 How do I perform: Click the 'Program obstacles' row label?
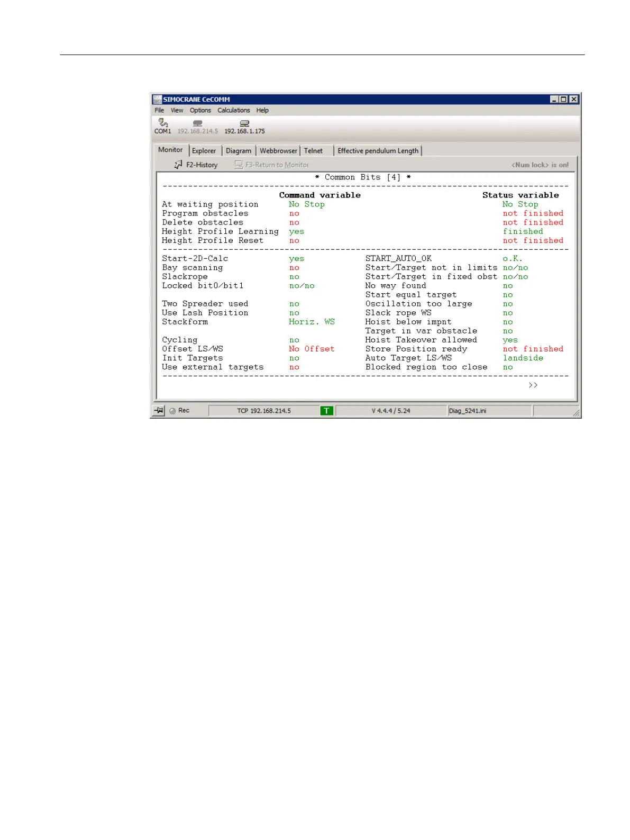205,213
